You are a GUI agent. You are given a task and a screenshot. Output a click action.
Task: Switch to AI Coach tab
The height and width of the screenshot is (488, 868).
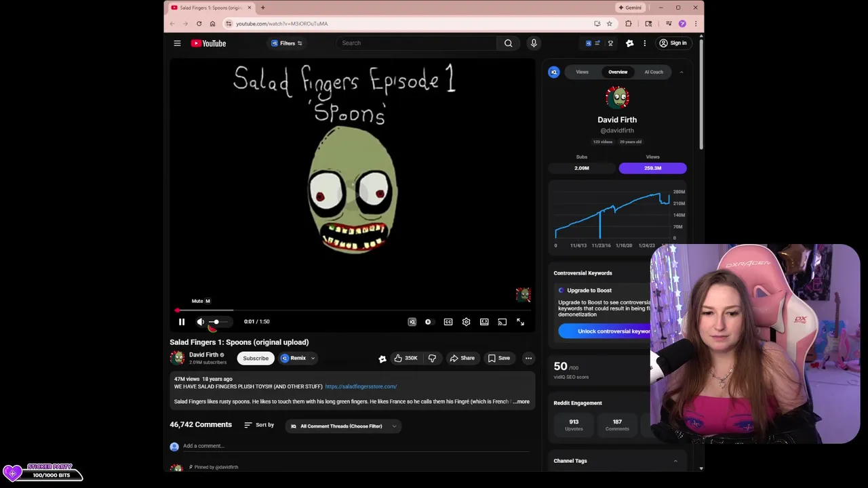coord(654,72)
